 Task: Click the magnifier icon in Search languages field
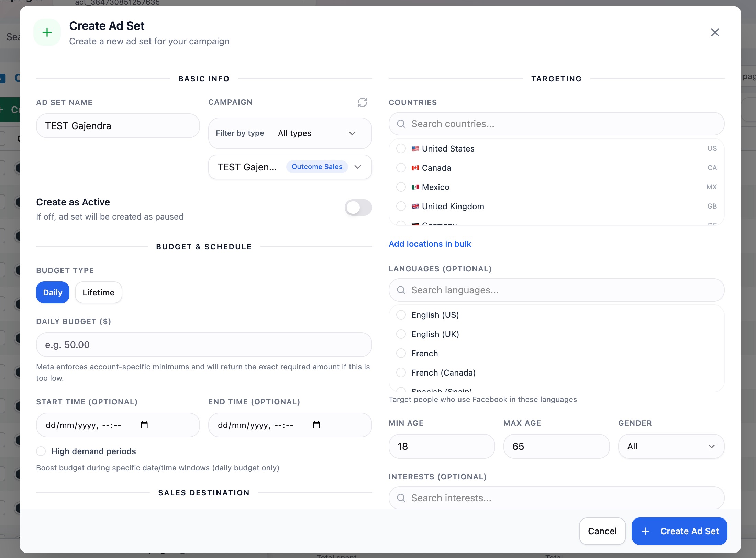pyautogui.click(x=400, y=290)
